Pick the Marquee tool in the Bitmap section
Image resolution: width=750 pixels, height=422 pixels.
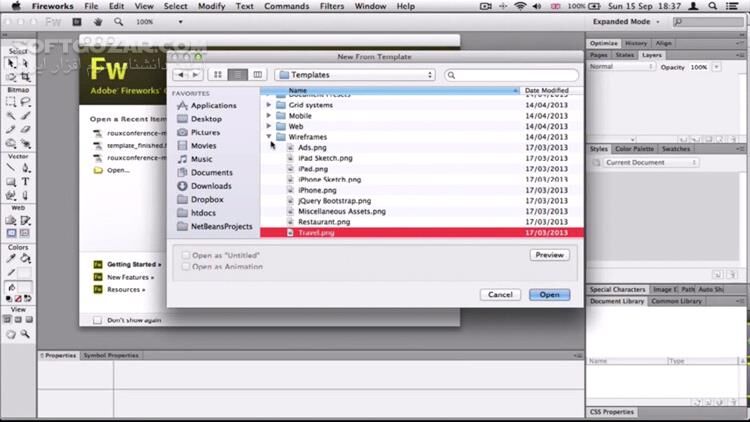click(11, 101)
